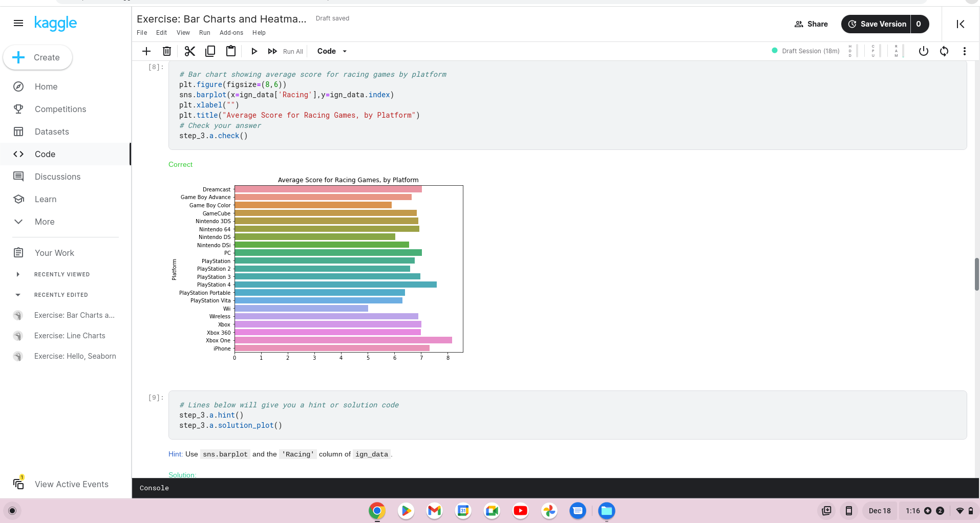The image size is (980, 523).
Task: Open Files app from the shelf
Action: tap(607, 511)
